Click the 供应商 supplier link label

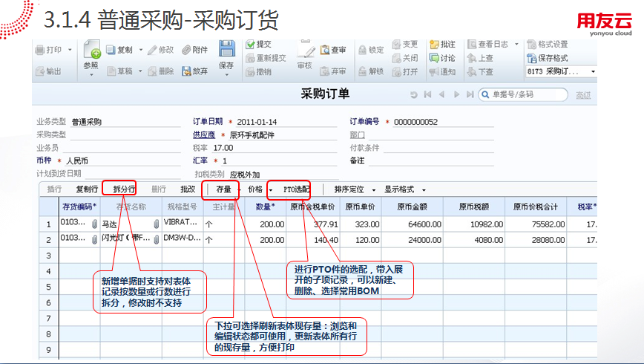click(204, 134)
